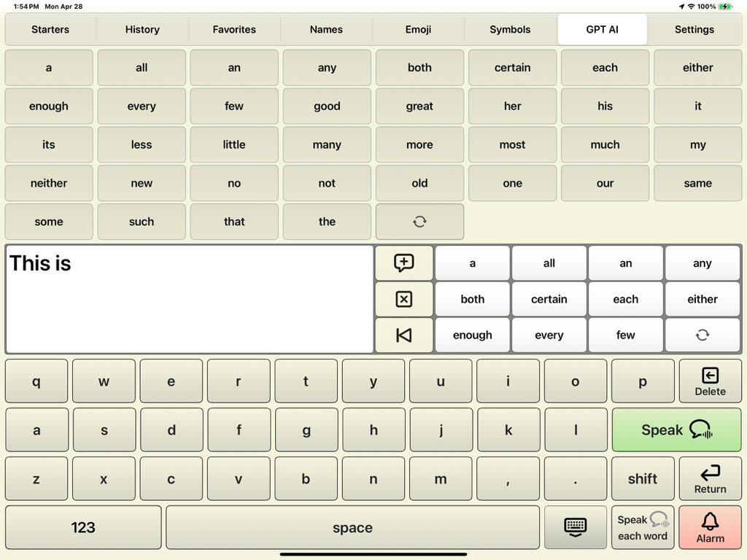Switch to the Favorites tab
Viewport: 747px width, 560px height.
[233, 30]
